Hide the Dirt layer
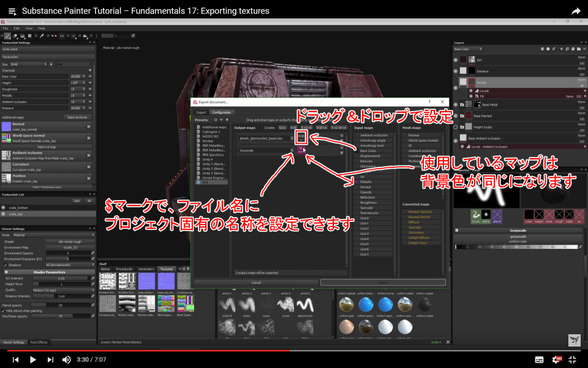Viewport: 588px width, 368px height. point(456,59)
